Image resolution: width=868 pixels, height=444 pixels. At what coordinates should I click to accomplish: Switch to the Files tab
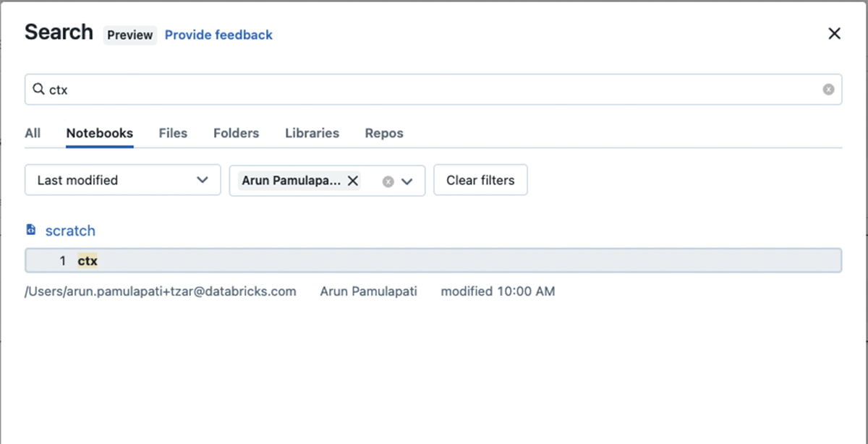click(173, 133)
